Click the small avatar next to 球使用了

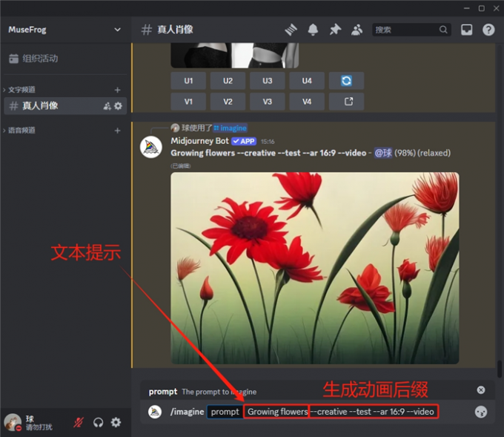click(x=175, y=128)
